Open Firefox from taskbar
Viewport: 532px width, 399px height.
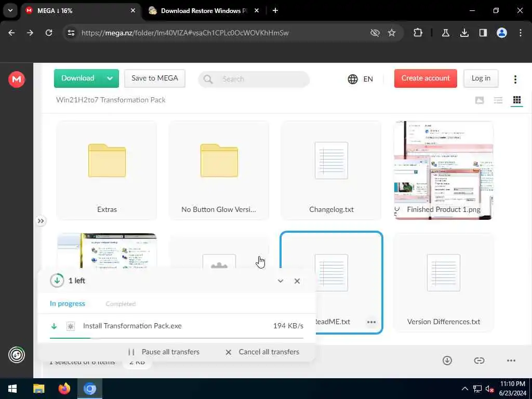64,389
